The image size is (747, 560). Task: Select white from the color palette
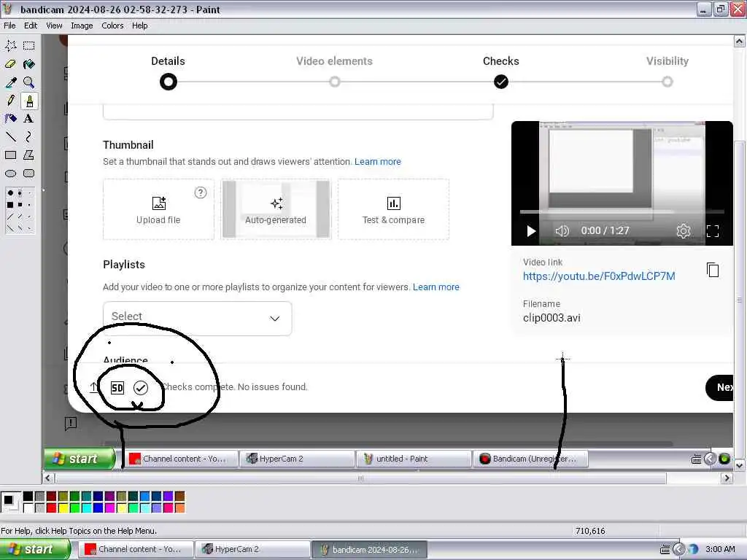coord(28,508)
